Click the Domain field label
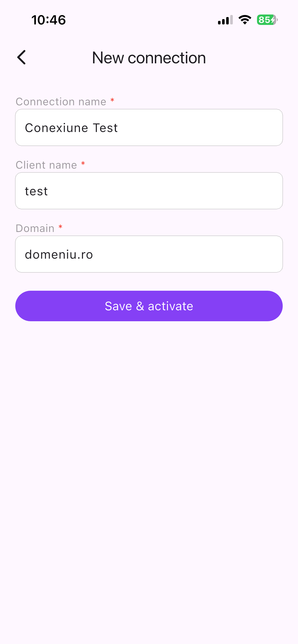The width and height of the screenshot is (298, 644). click(35, 228)
